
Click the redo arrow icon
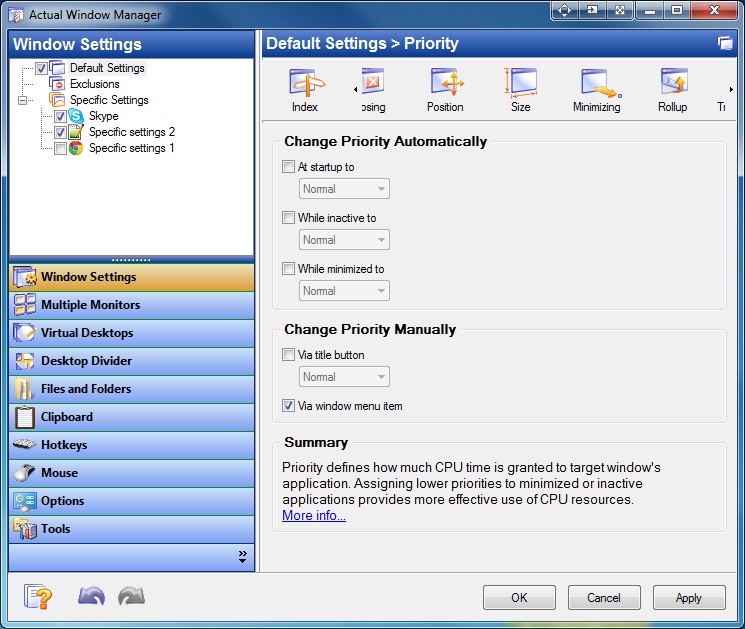tap(132, 596)
